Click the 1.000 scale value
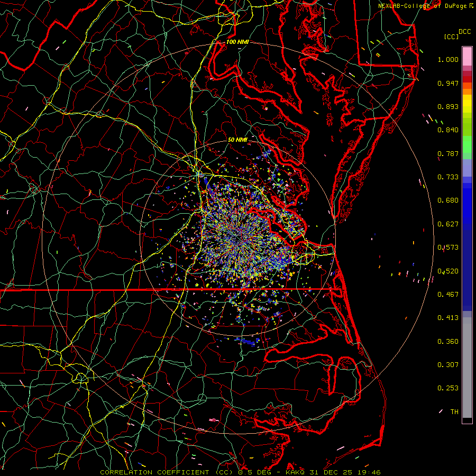Image resolution: width=476 pixels, height=476 pixels. [x=448, y=59]
